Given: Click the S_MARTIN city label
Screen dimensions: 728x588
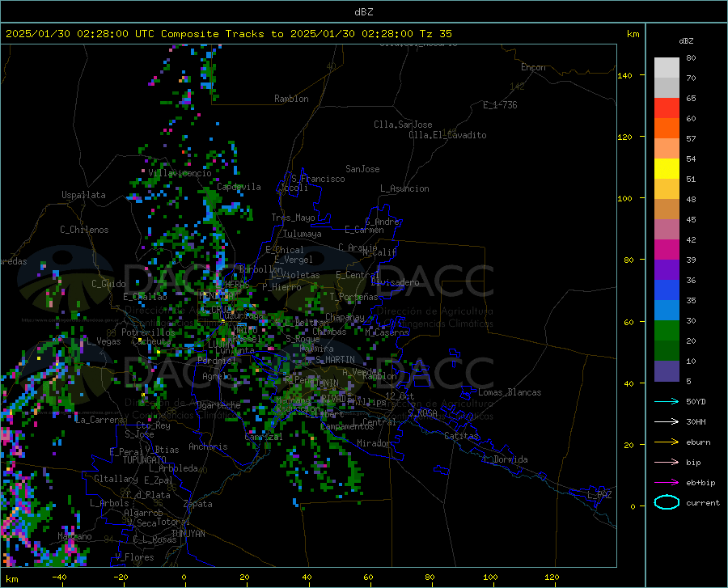Looking at the screenshot, I should click(335, 360).
